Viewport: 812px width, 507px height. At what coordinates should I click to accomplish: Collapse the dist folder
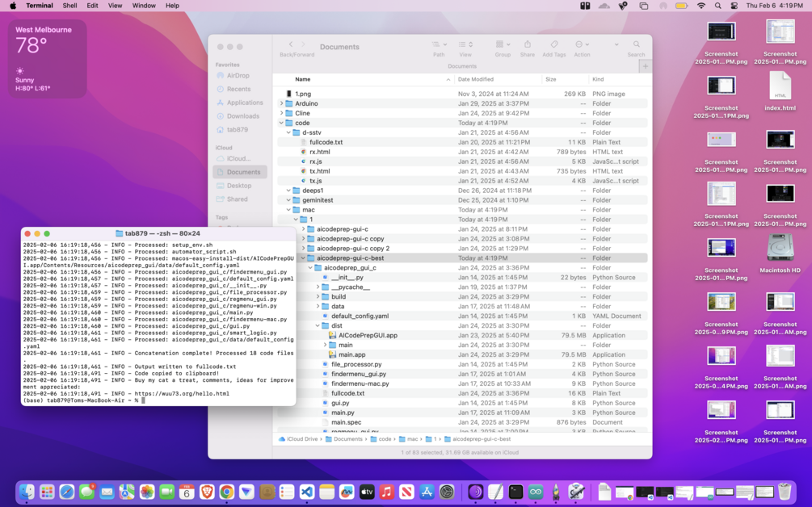tap(318, 326)
